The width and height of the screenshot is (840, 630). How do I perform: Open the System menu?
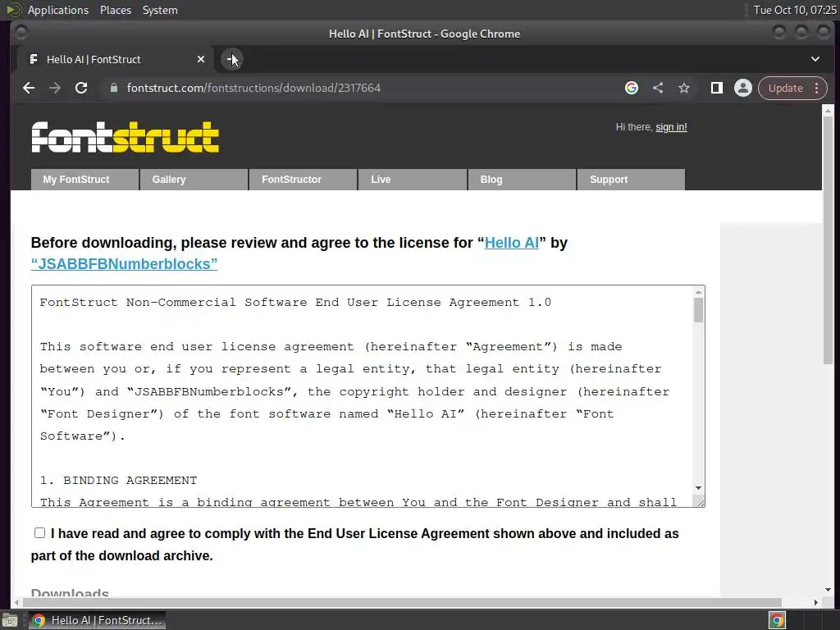pyautogui.click(x=160, y=10)
